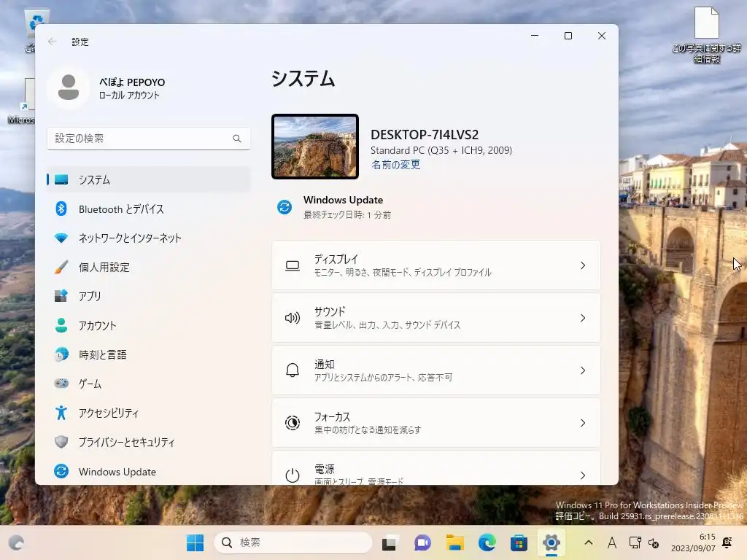Click the 設定の検索 search field
The height and width of the screenshot is (560, 747).
coord(148,139)
